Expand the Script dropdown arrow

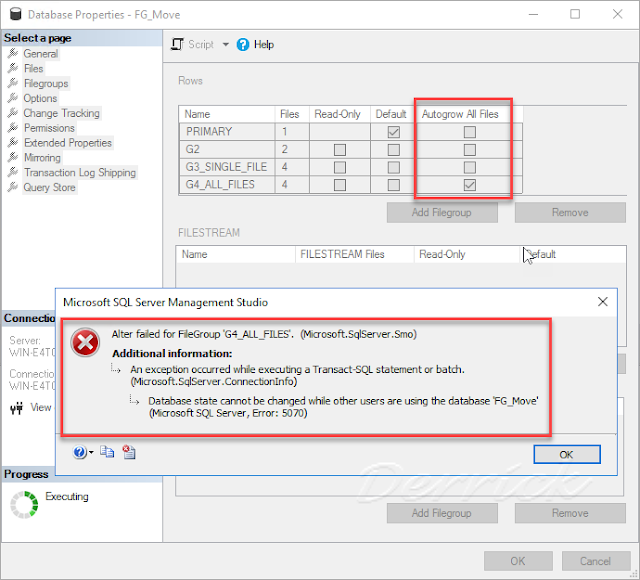coord(225,44)
